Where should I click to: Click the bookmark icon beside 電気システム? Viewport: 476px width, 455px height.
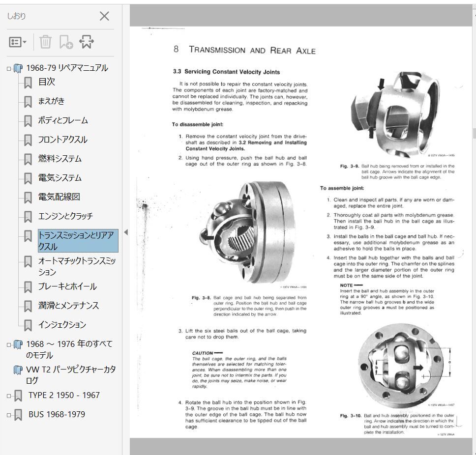tap(28, 178)
